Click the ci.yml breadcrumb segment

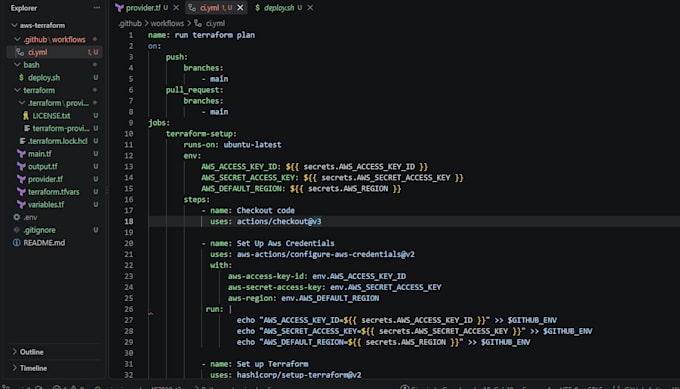click(x=215, y=23)
